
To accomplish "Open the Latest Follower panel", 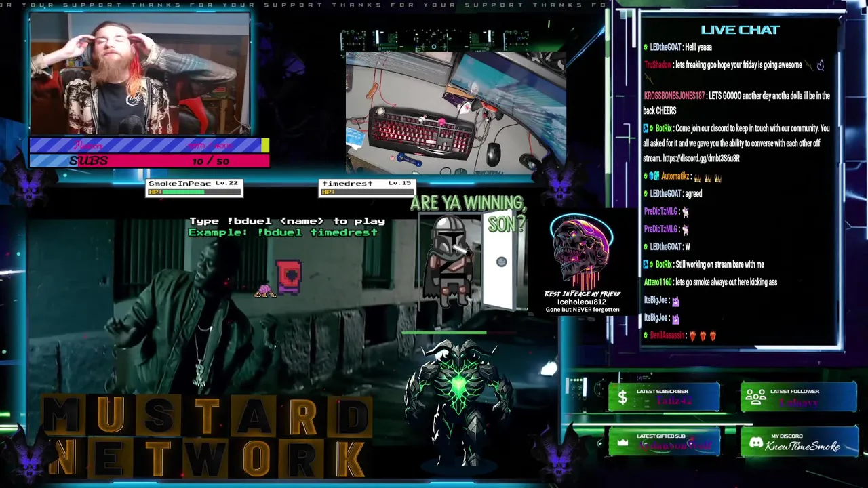I will (798, 398).
